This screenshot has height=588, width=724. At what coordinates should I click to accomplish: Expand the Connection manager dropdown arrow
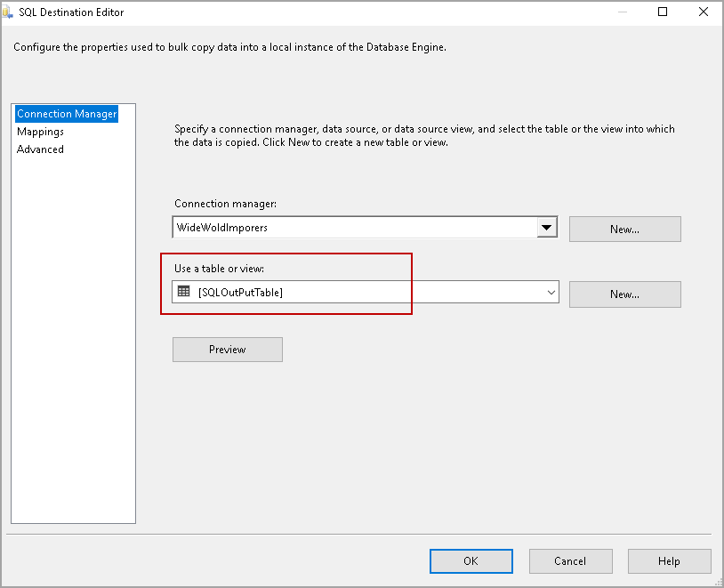point(546,228)
